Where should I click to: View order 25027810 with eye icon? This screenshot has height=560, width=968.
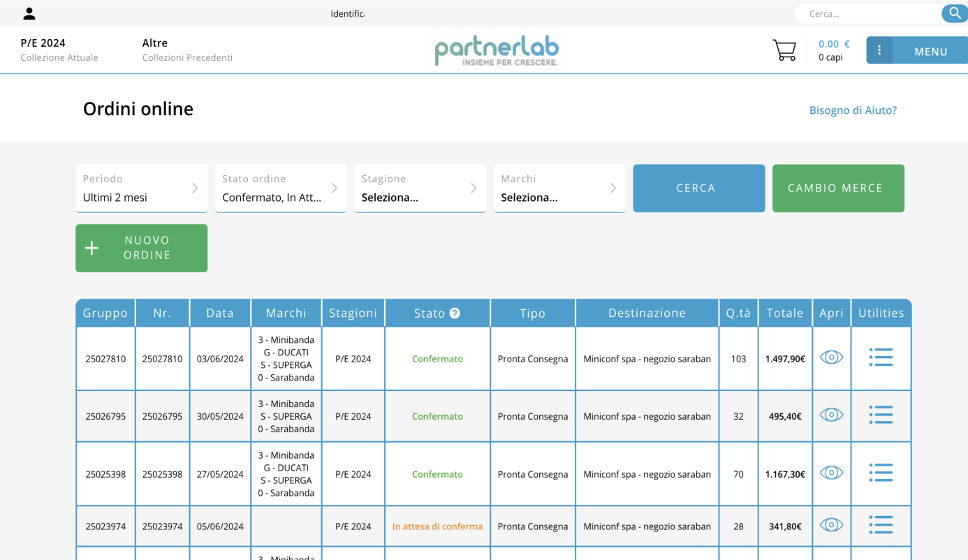click(x=831, y=358)
